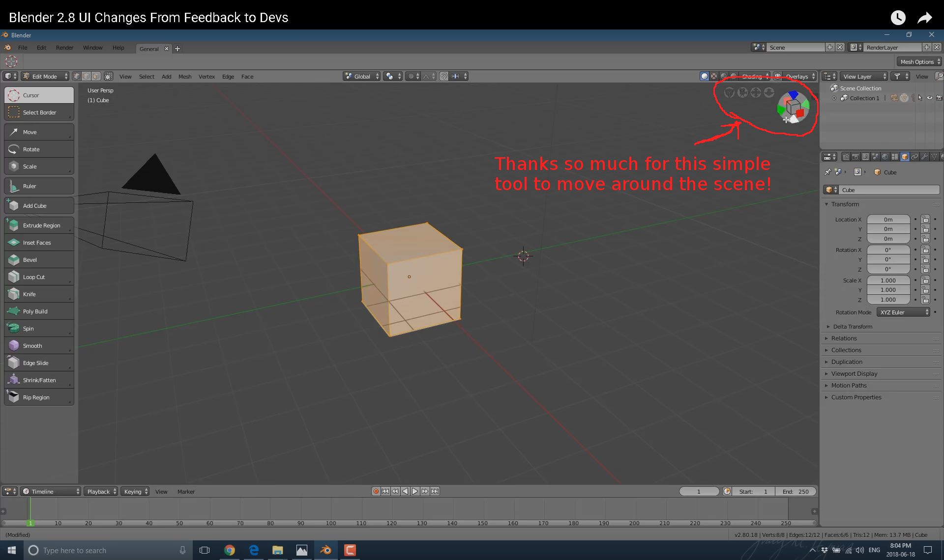Pick the Spin tool
This screenshot has width=944, height=560.
click(x=38, y=329)
